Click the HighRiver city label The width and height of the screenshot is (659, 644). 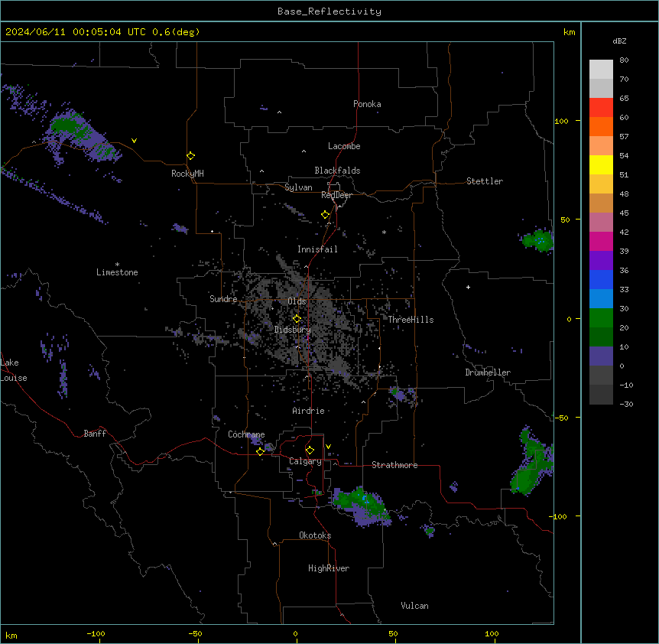[x=329, y=568]
